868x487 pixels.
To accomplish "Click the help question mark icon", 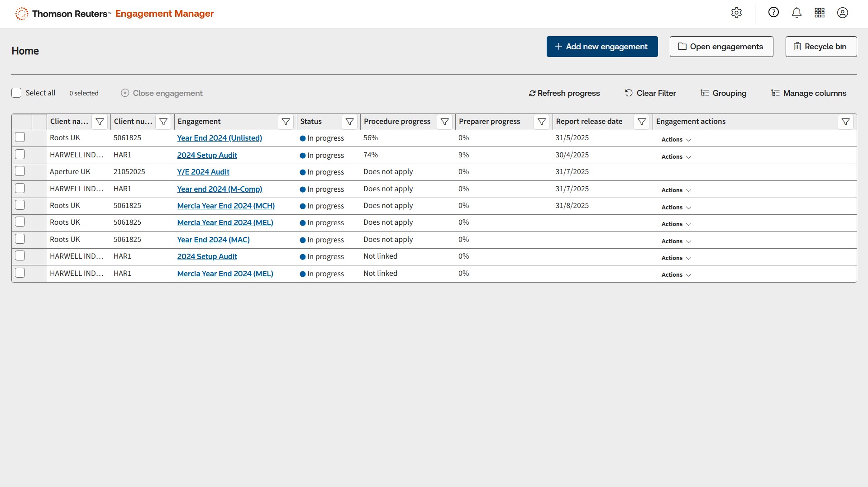I will (x=773, y=13).
